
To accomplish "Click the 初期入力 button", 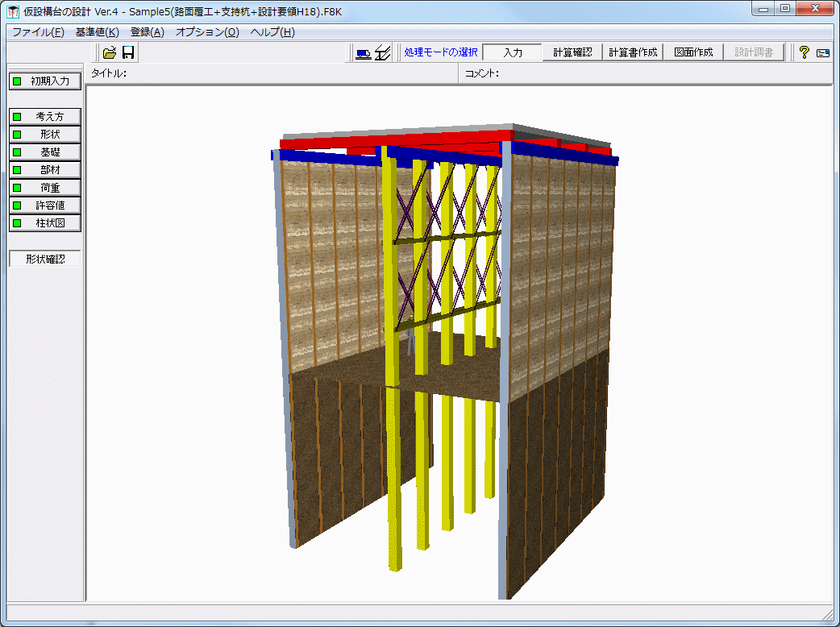I will 46,81.
